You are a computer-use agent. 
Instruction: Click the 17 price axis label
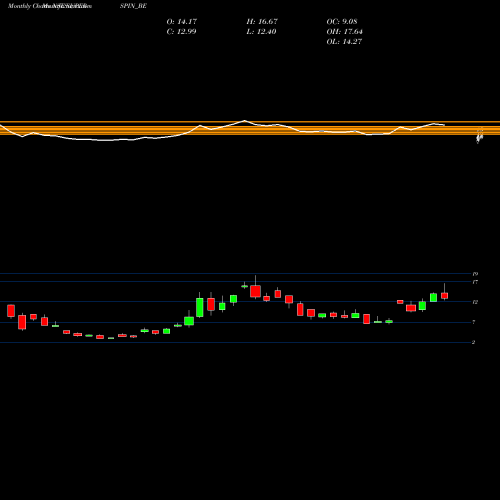(x=475, y=282)
